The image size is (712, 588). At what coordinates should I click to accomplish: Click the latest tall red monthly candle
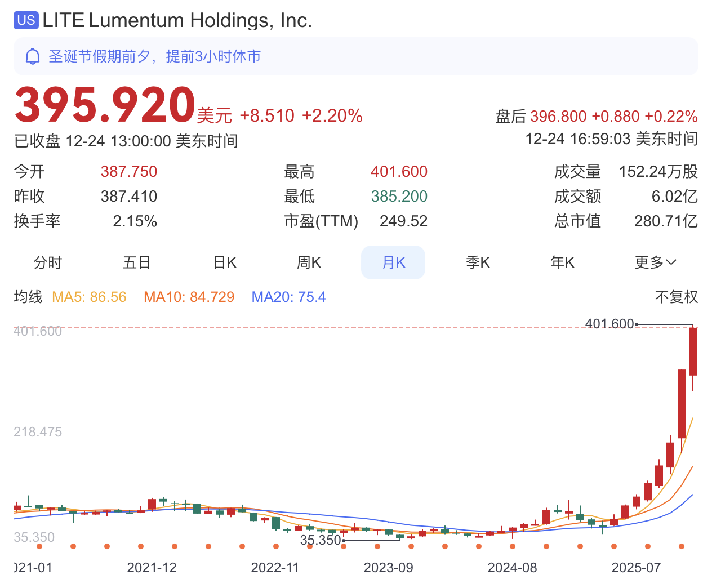pos(693,352)
